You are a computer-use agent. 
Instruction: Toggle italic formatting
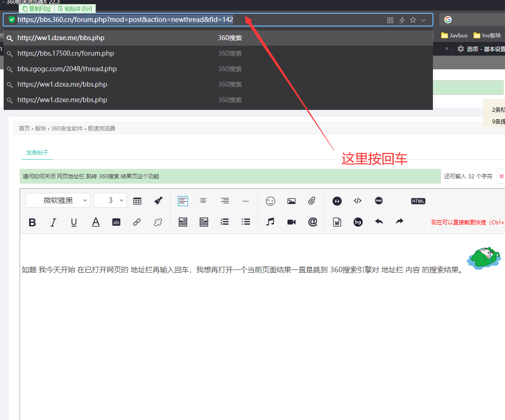53,222
